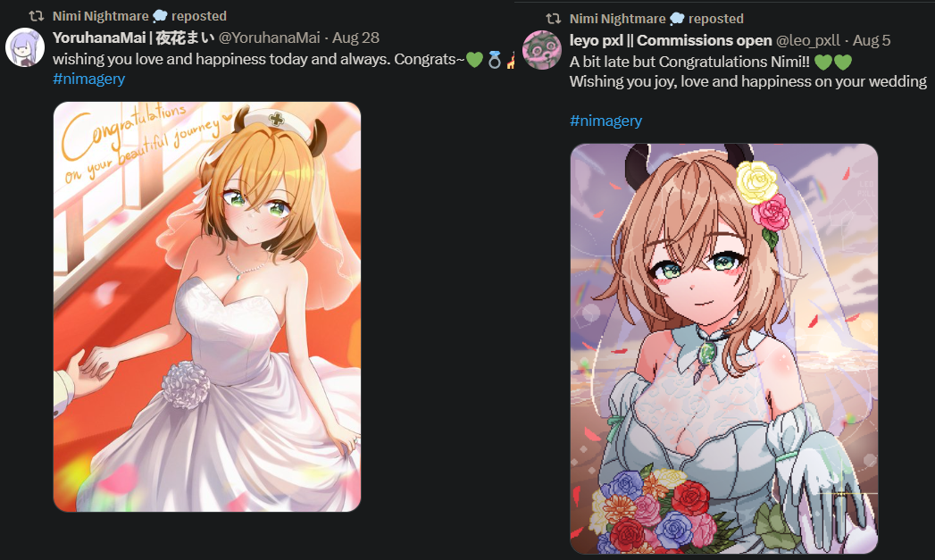Screen dimensions: 935x560
Task: Open YoruhanaMai's profile avatar
Action: (25, 47)
